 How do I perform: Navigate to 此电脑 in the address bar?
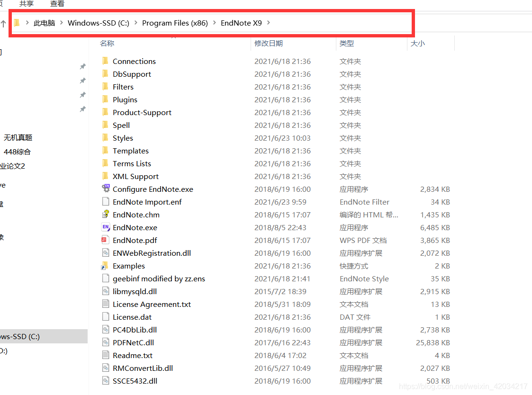(x=44, y=23)
